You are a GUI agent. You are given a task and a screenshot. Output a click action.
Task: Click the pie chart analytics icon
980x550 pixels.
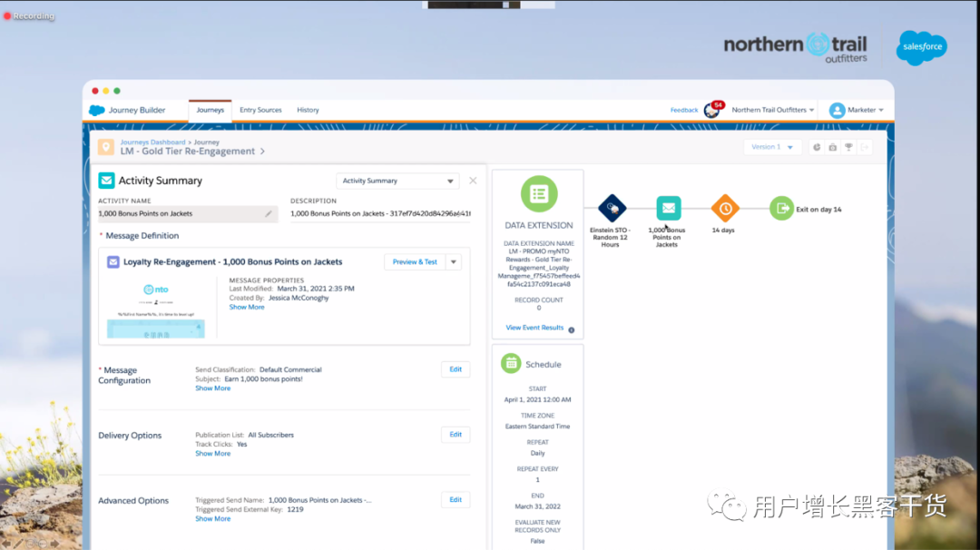pyautogui.click(x=817, y=148)
